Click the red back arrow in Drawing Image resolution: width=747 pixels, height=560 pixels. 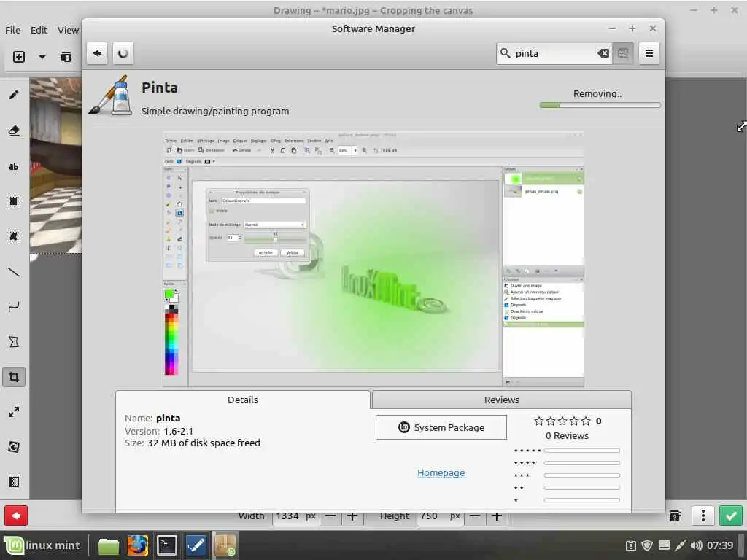[16, 516]
